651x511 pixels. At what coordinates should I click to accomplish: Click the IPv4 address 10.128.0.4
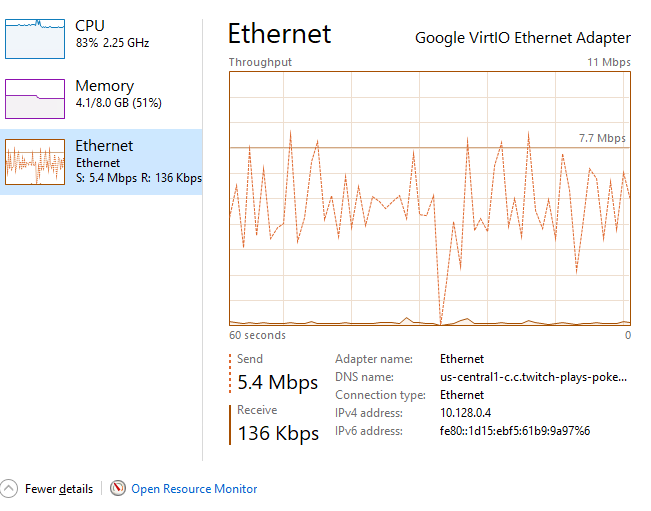pos(467,413)
